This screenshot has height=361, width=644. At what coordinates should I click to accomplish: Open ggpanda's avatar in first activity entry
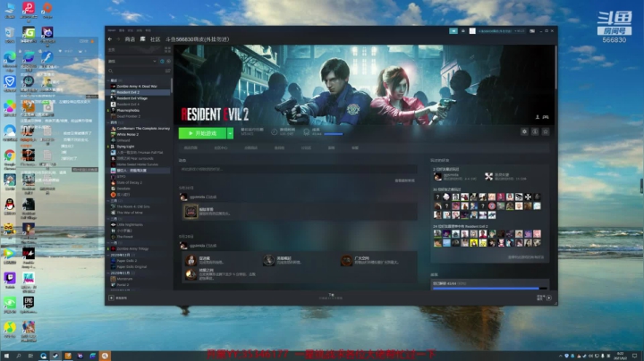point(183,197)
